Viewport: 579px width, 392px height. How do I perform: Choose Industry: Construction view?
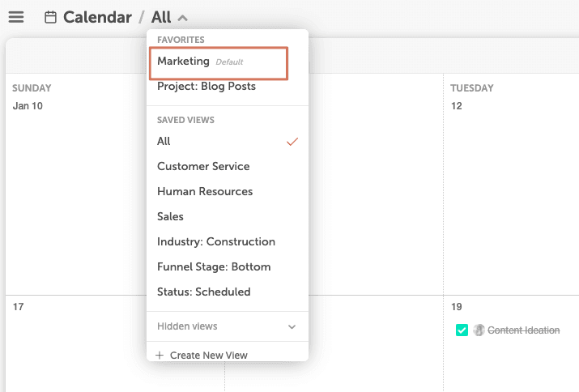tap(216, 241)
